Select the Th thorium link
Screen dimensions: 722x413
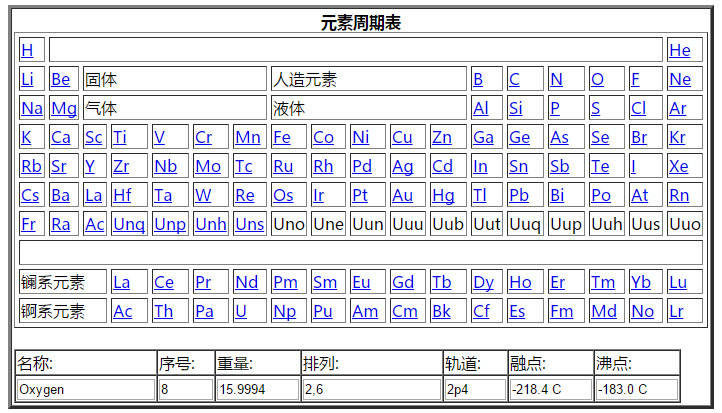click(163, 311)
